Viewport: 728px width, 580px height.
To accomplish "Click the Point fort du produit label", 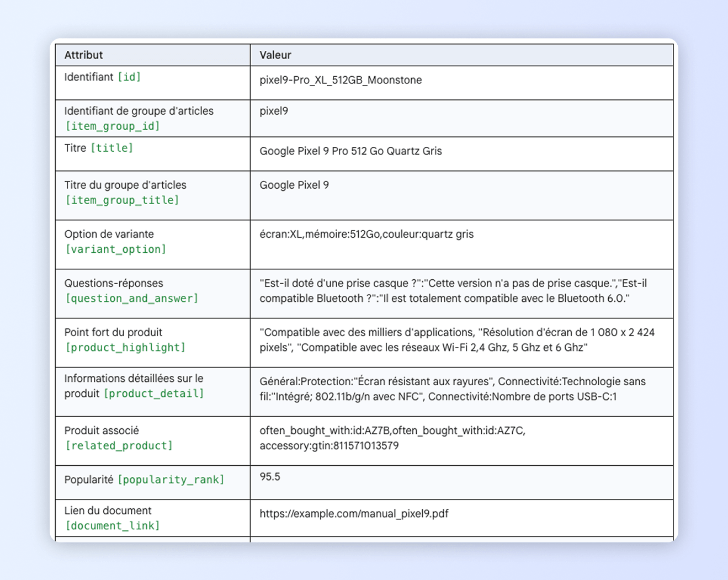I will point(113,332).
